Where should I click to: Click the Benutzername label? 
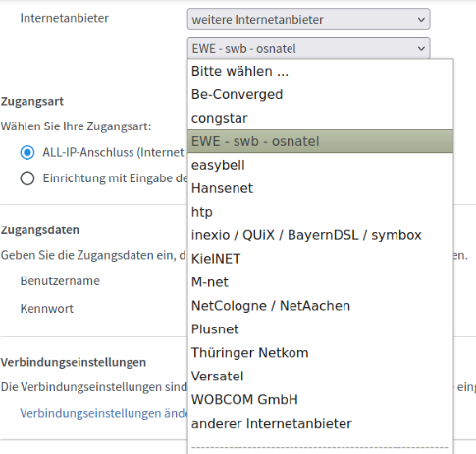[x=60, y=281]
